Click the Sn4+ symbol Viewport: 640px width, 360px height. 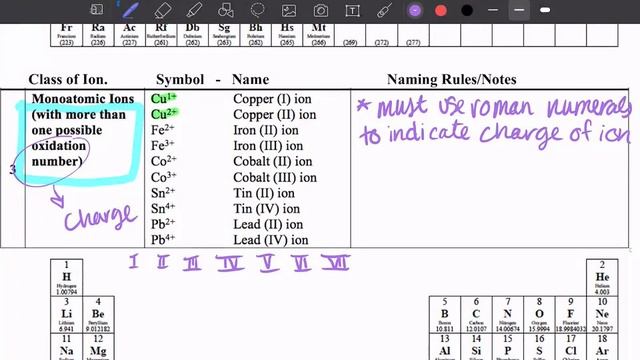click(163, 208)
